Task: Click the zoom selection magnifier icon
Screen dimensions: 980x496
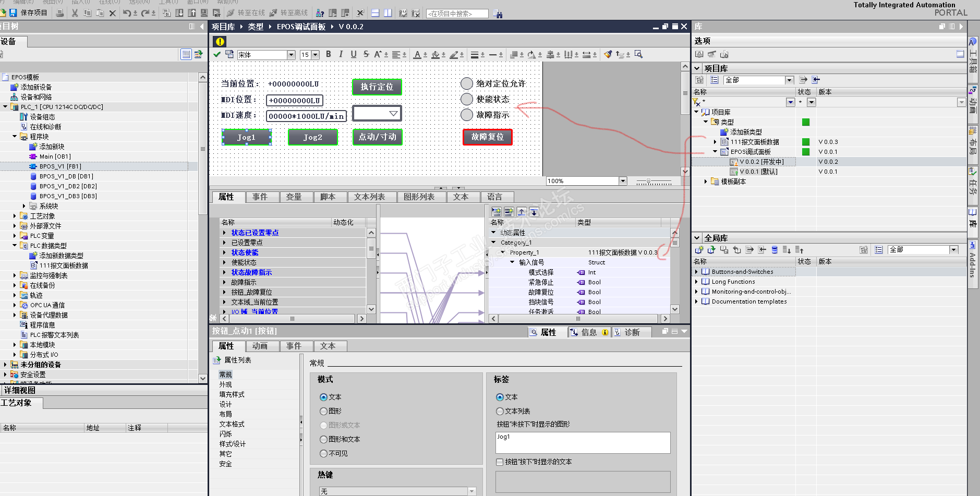Action: (x=638, y=54)
